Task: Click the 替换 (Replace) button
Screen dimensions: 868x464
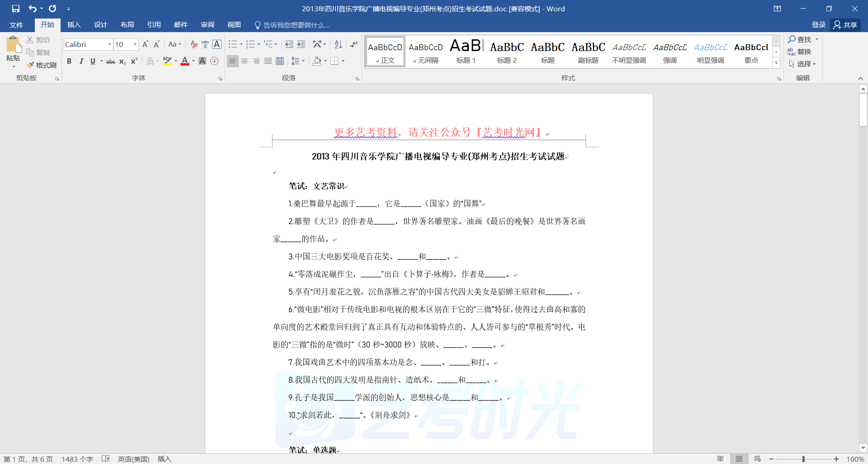Action: (x=799, y=52)
